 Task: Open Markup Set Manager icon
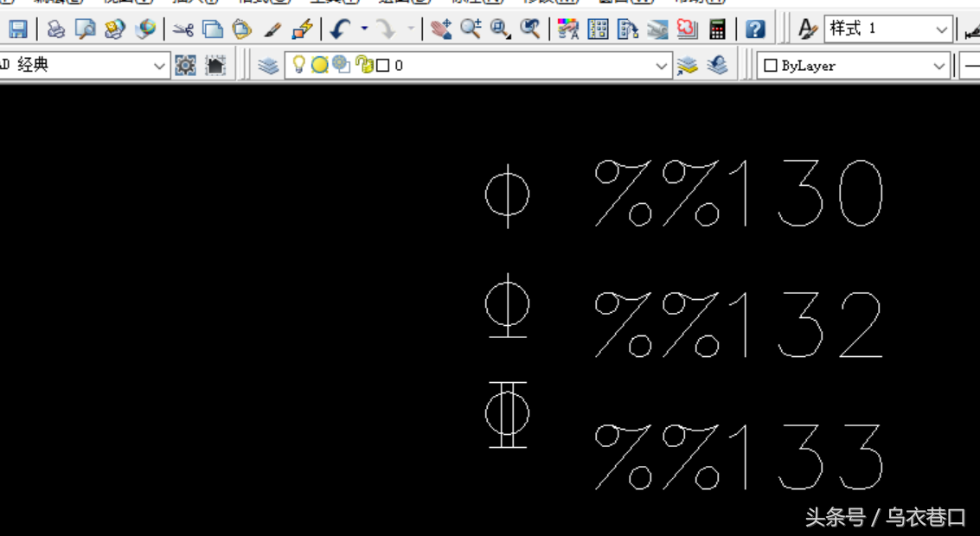pos(688,29)
